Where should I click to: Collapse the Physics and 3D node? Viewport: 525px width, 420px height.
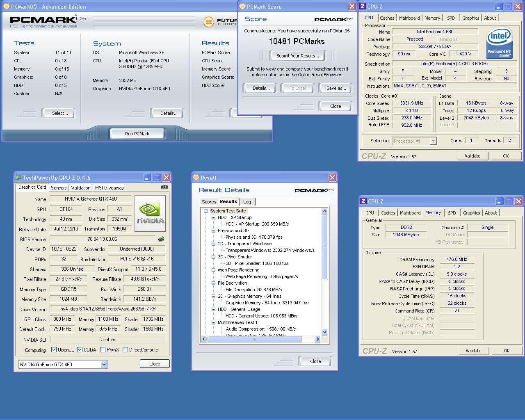[x=213, y=231]
